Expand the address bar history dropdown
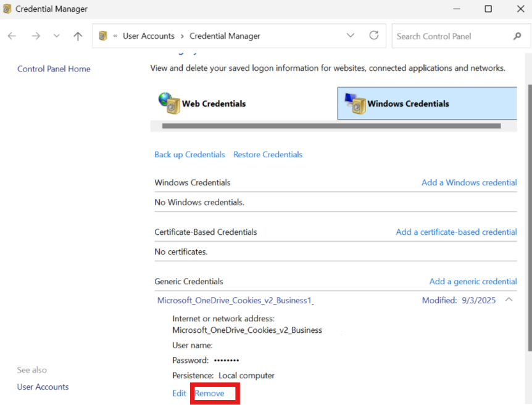Screen dimensions: 532x405 [x=351, y=35]
